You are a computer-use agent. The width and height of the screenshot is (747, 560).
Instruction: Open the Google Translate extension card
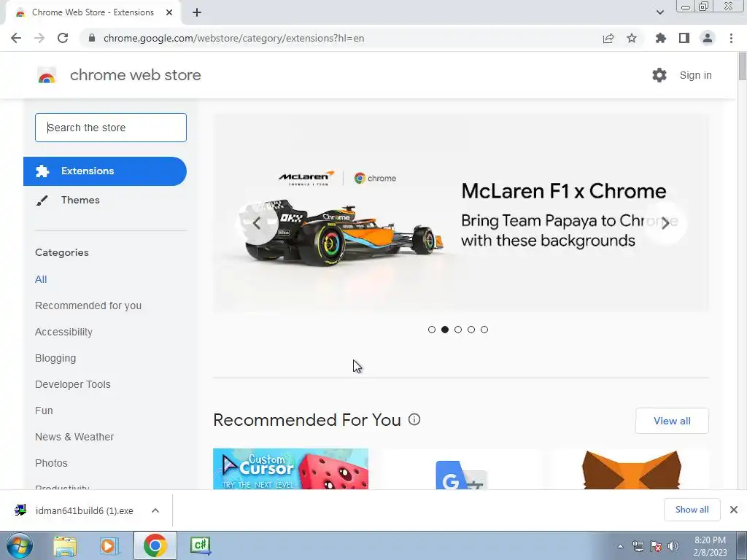click(461, 469)
